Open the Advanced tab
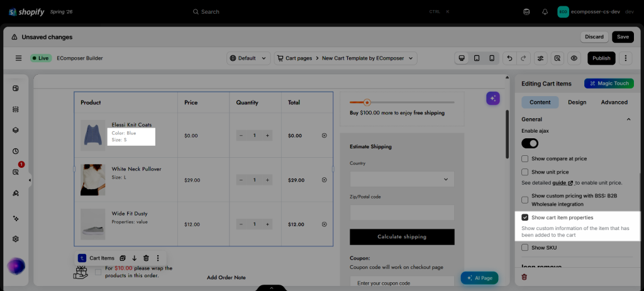 point(614,102)
